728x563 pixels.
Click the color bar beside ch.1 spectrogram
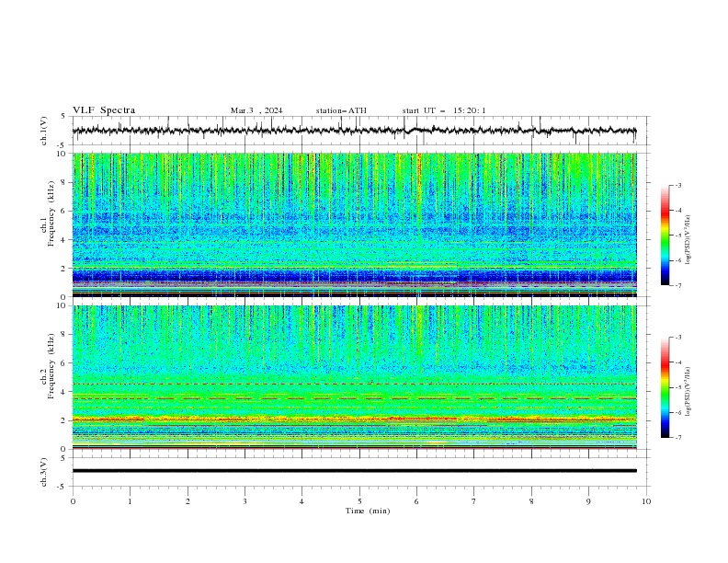(x=665, y=236)
